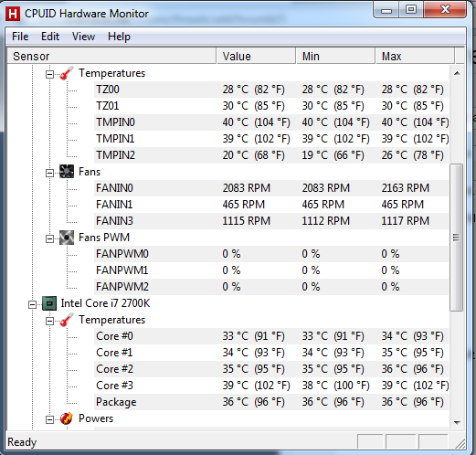Select the FANPWM0 row
This screenshot has width=476, height=455.
[271, 254]
